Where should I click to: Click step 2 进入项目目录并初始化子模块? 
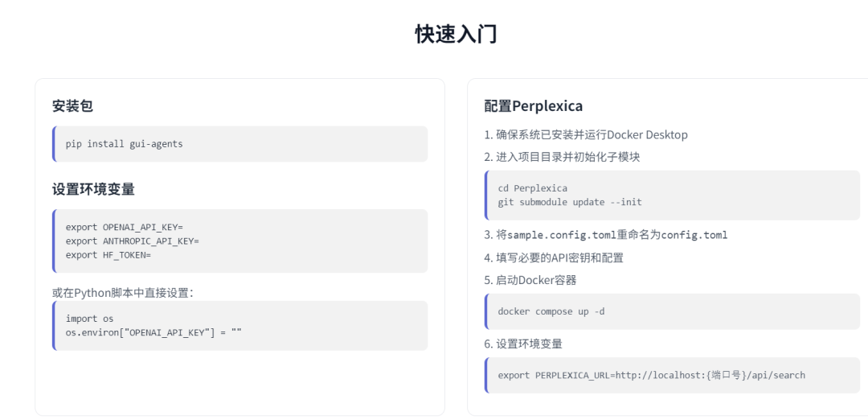pyautogui.click(x=562, y=157)
